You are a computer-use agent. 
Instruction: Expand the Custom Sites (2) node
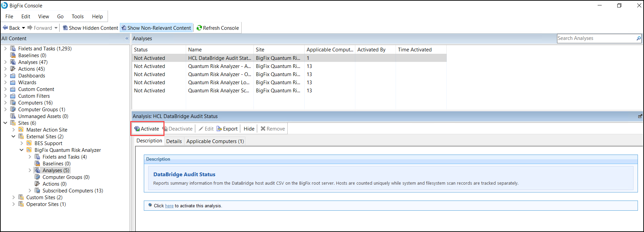pos(13,197)
